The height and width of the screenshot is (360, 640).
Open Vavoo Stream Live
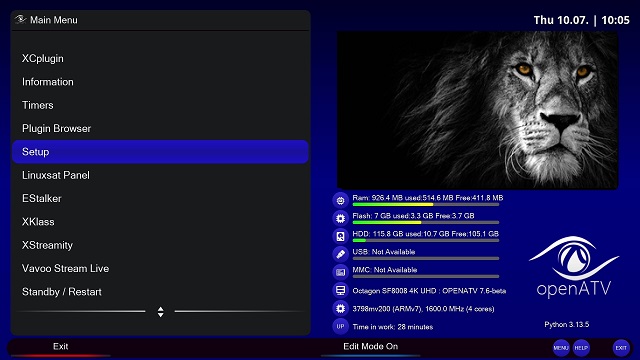(160, 268)
